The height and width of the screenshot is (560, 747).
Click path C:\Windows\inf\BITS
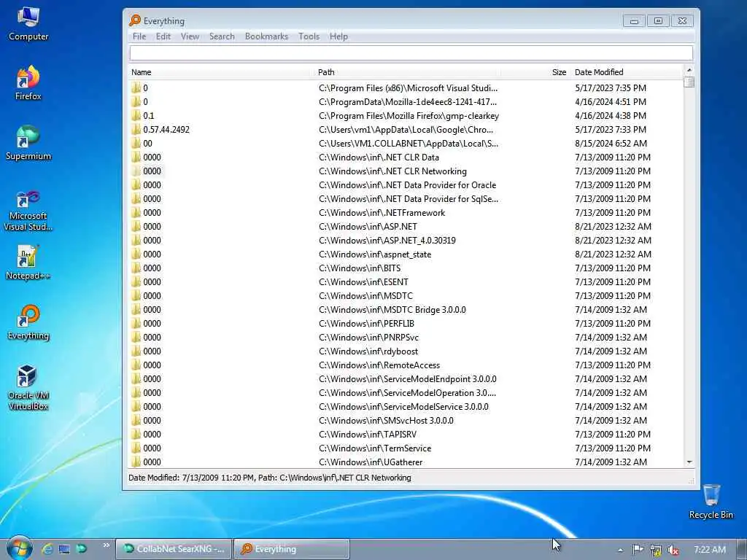pyautogui.click(x=360, y=268)
